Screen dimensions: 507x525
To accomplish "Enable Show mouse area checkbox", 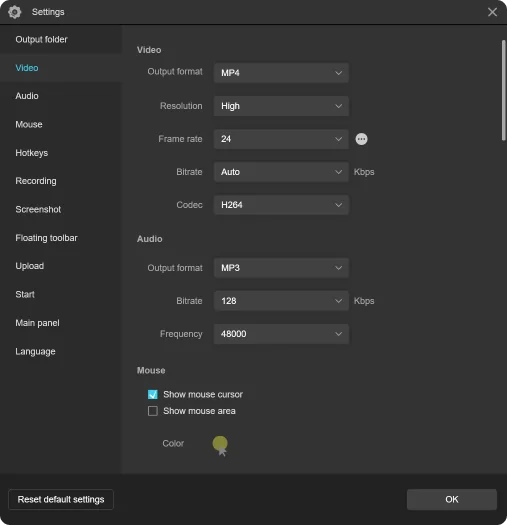I will (x=153, y=411).
